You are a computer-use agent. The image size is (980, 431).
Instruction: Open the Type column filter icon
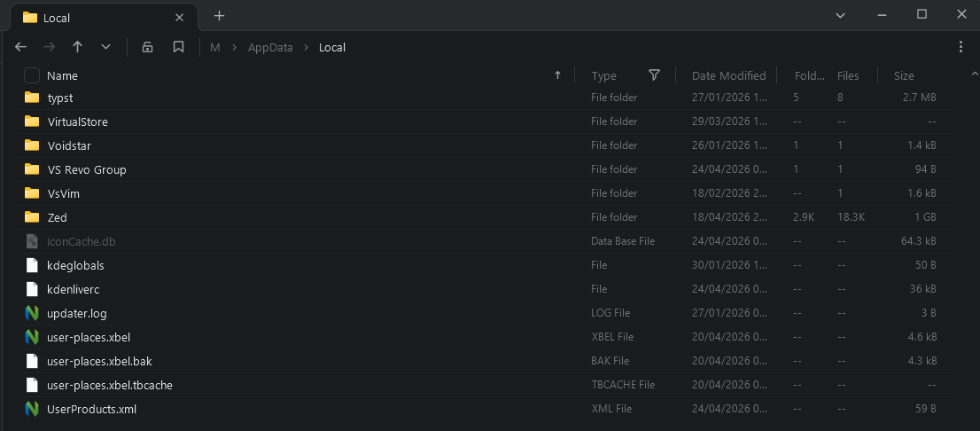click(654, 75)
